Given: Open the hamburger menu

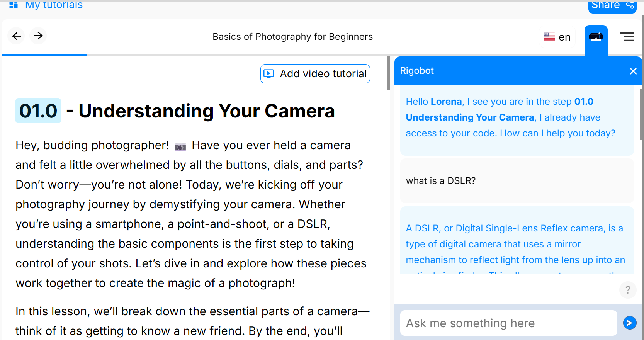Looking at the screenshot, I should click(626, 37).
